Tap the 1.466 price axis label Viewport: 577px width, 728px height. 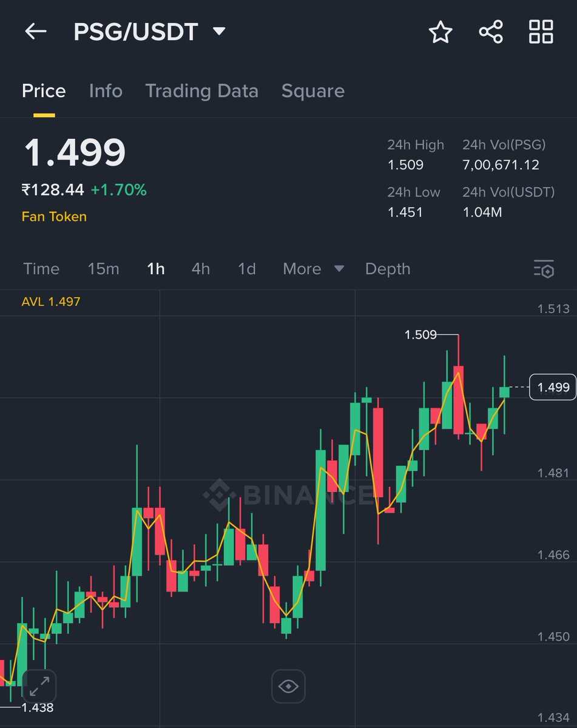(x=553, y=555)
